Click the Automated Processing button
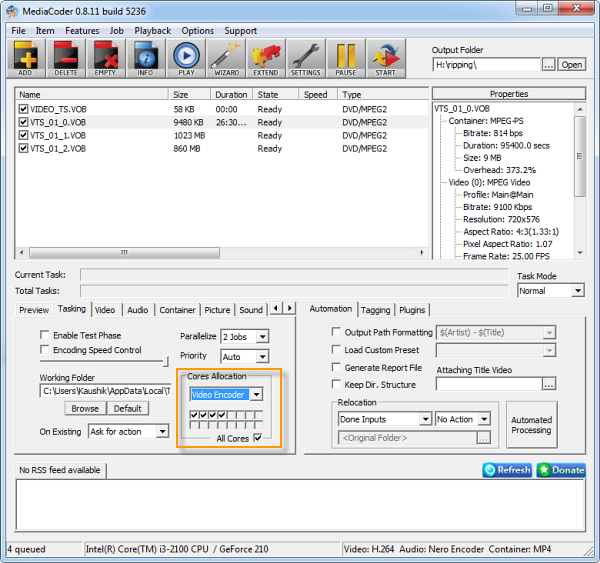Viewport: 600px width, 563px height. point(531,425)
